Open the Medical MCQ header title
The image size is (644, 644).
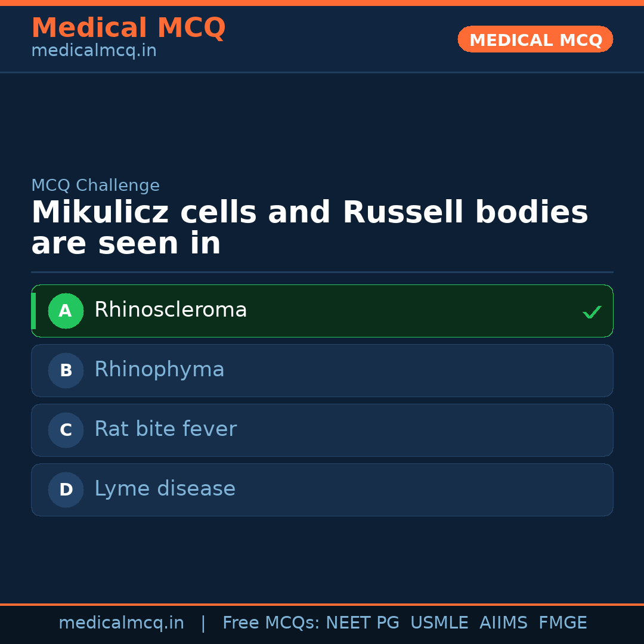tap(128, 28)
